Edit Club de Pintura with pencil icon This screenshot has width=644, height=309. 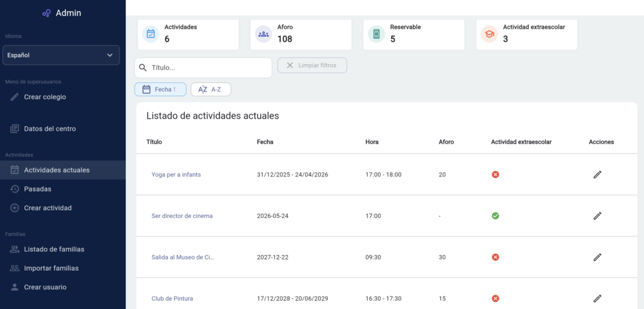pyautogui.click(x=597, y=298)
